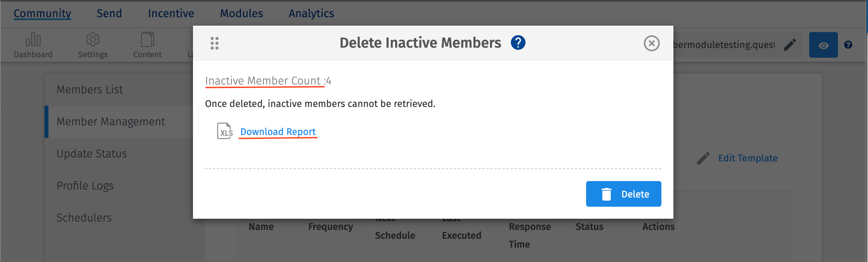Open the Modules menu tab
This screenshot has height=262, width=868.
click(x=241, y=13)
